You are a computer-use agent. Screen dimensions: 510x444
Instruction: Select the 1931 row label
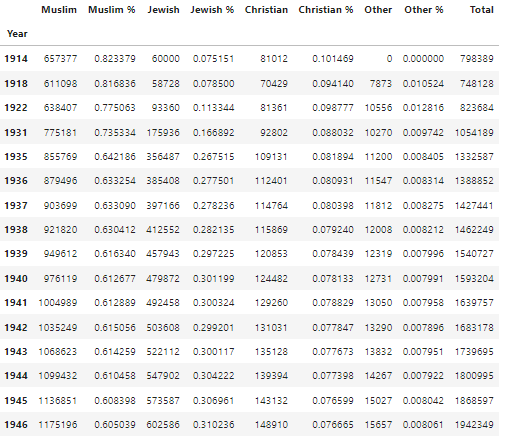click(16, 133)
